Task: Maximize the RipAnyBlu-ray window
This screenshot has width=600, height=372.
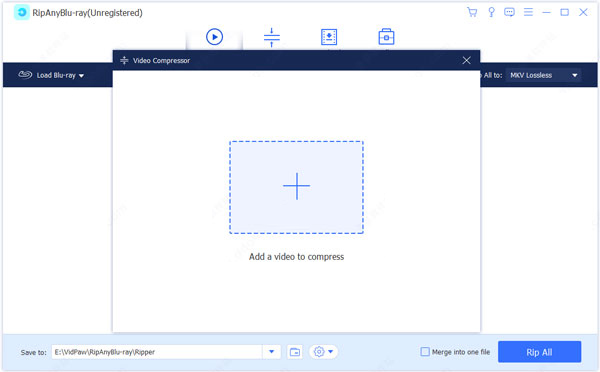Action: (564, 12)
